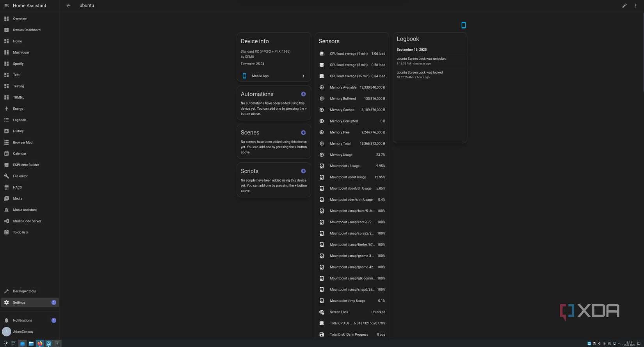Open CPU load average (1 min) sensor
The width and height of the screenshot is (644, 347).
[x=352, y=54]
